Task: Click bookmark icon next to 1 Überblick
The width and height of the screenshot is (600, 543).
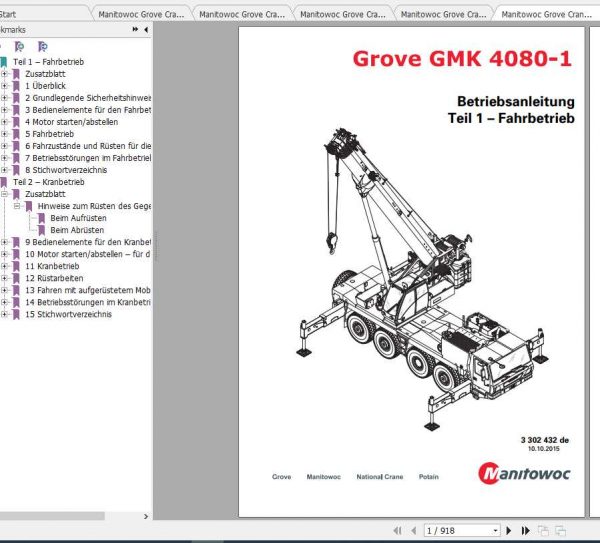Action: [16, 86]
